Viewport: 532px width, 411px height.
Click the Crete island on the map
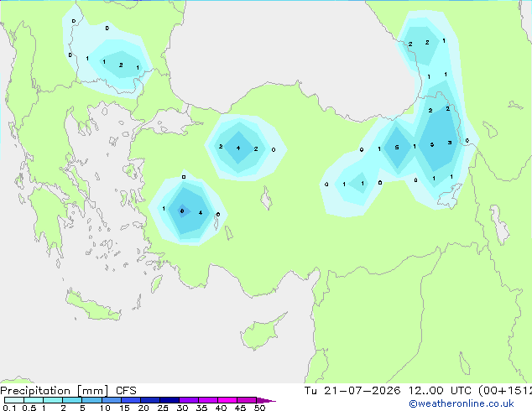coord(93,306)
